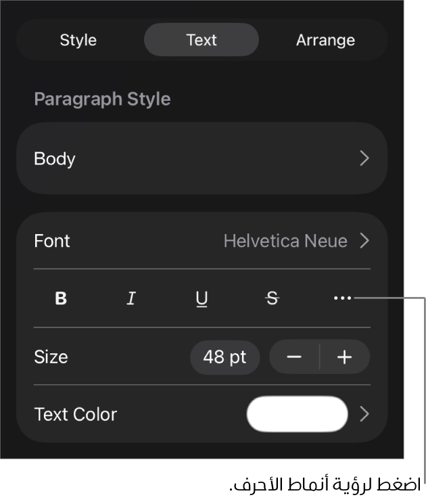Click the Font row label
The width and height of the screenshot is (426, 504).
click(x=52, y=241)
